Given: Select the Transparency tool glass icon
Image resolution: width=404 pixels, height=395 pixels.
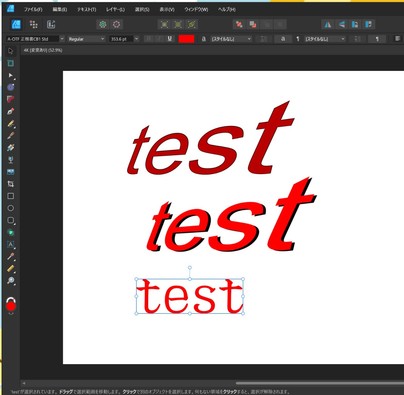Looking at the screenshot, I should click(x=11, y=160).
